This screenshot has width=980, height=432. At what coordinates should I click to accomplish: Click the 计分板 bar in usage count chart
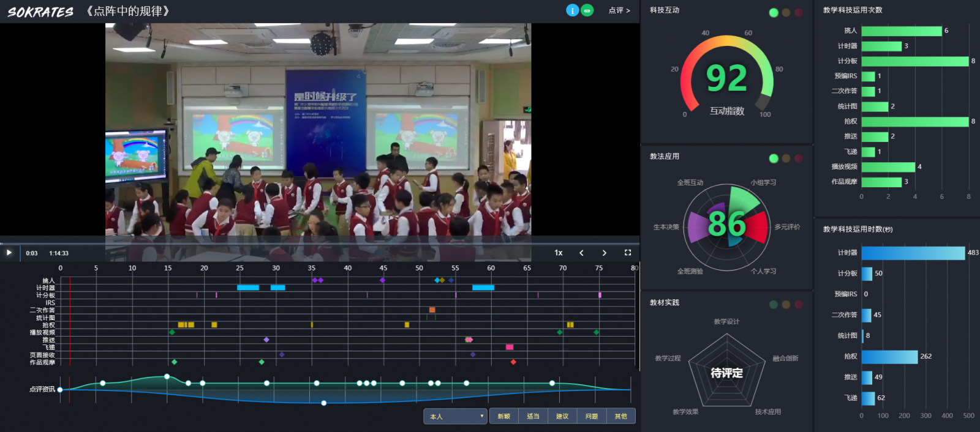click(x=914, y=61)
